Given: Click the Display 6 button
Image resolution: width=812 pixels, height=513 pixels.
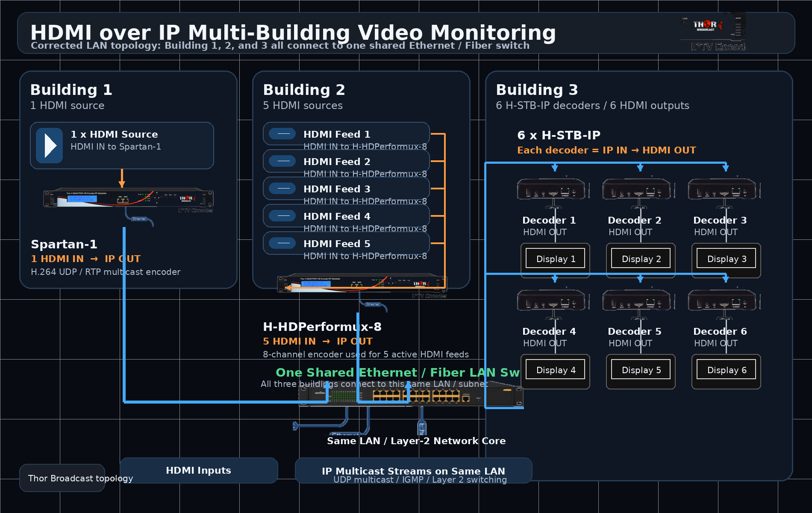Looking at the screenshot, I should 725,369.
